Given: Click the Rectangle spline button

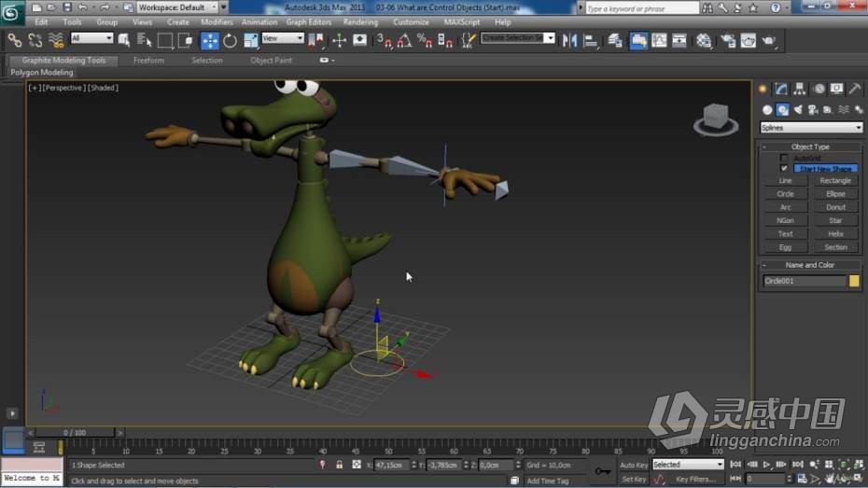Looking at the screenshot, I should pyautogui.click(x=835, y=181).
